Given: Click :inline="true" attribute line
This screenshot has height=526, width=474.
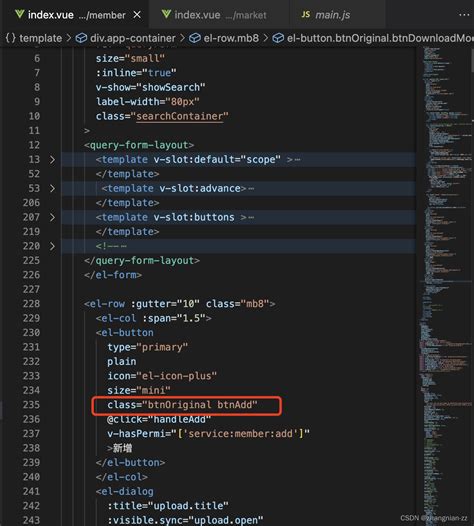Looking at the screenshot, I should click(136, 73).
